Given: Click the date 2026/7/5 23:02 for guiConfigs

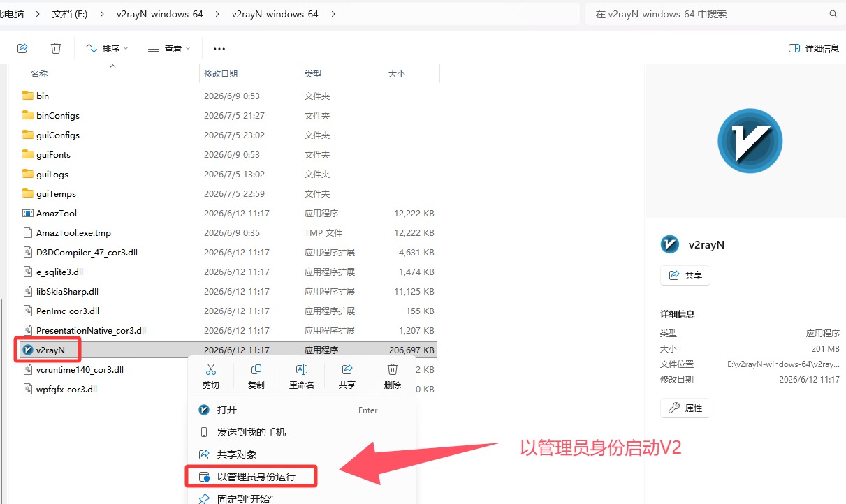Looking at the screenshot, I should tap(234, 135).
